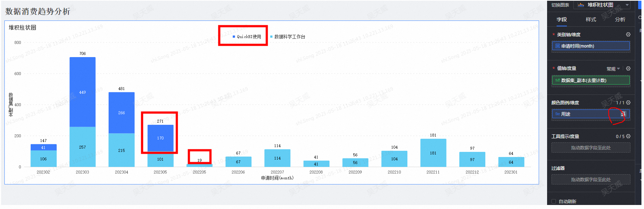Click the stacked bar chart type icon
644x209 pixels.
[581, 5]
